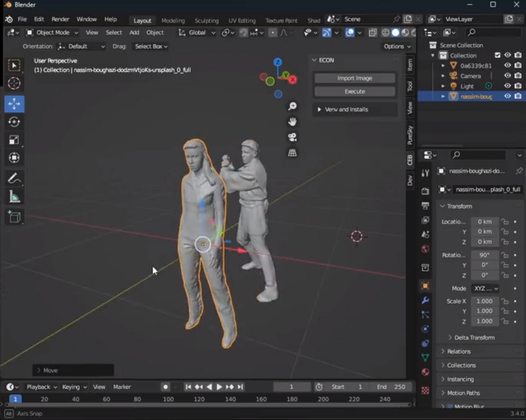Toggle camera view icon in viewport
526x420 pixels.
pos(292,137)
